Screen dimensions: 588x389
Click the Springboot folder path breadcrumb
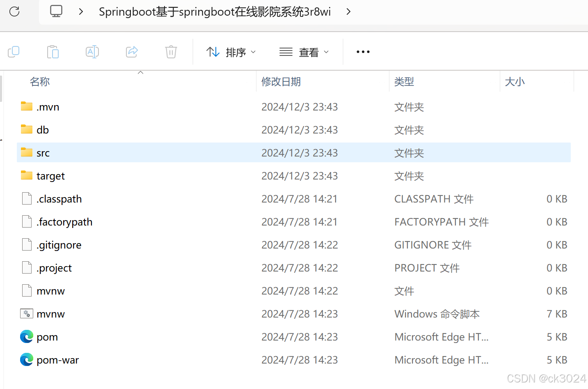click(x=215, y=12)
